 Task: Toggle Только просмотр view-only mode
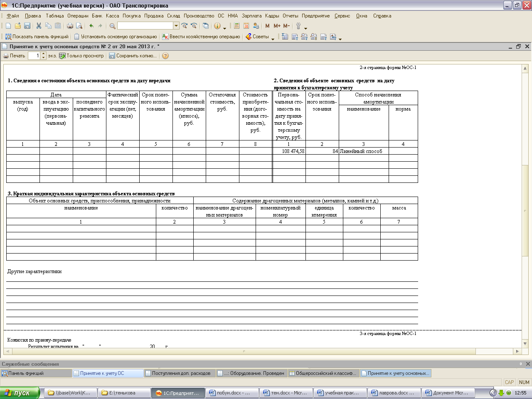[81, 56]
